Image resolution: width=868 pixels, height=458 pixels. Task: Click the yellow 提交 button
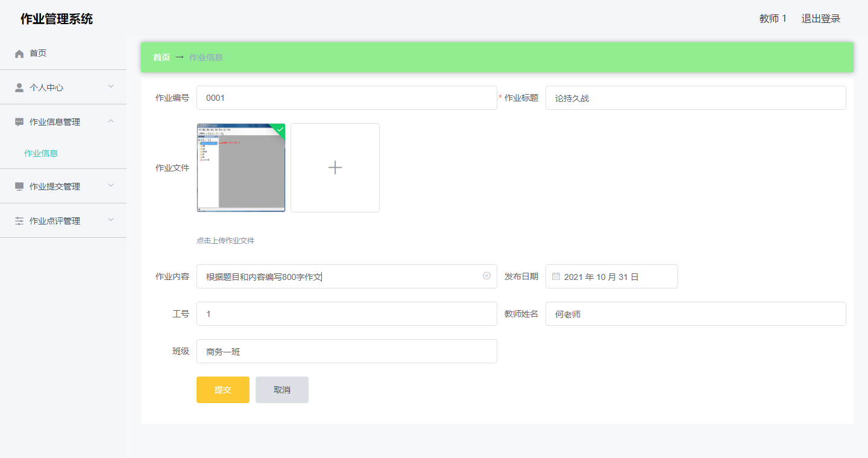point(223,390)
